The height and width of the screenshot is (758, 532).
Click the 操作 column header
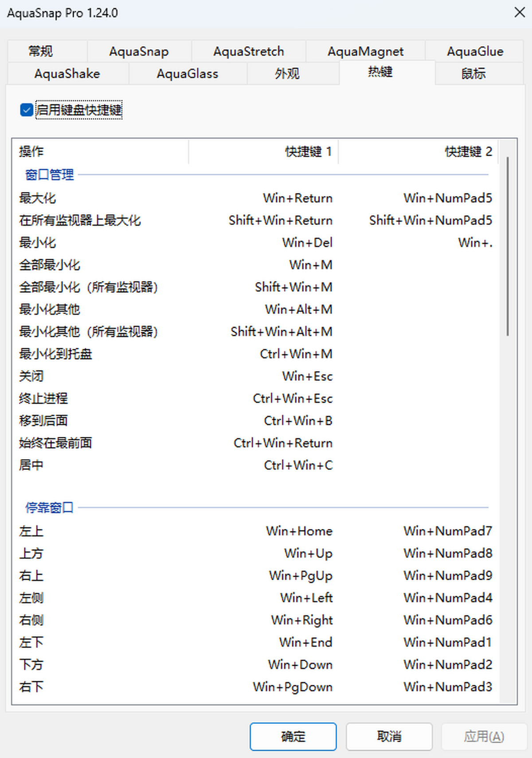(100, 152)
